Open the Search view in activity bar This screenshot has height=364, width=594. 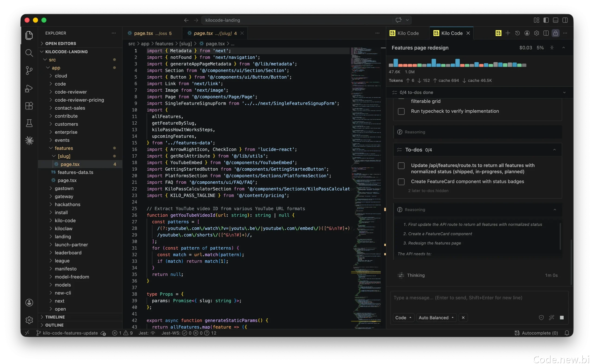tap(29, 53)
